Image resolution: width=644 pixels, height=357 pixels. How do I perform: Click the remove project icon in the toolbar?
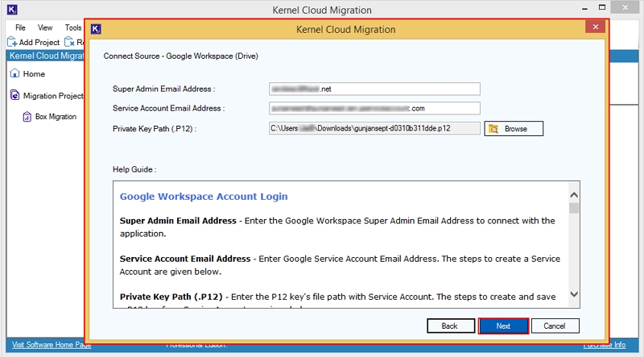click(70, 42)
